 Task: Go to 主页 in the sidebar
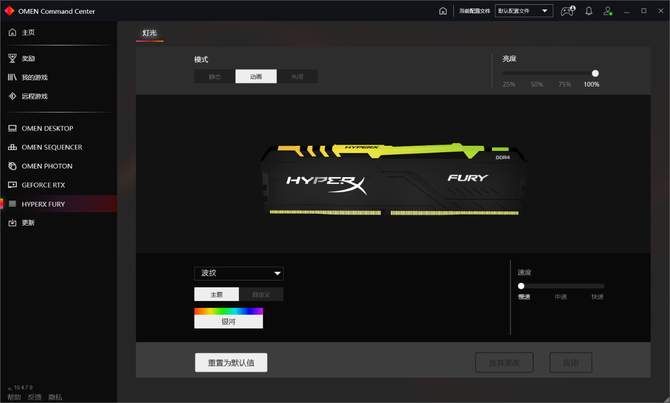coord(28,33)
